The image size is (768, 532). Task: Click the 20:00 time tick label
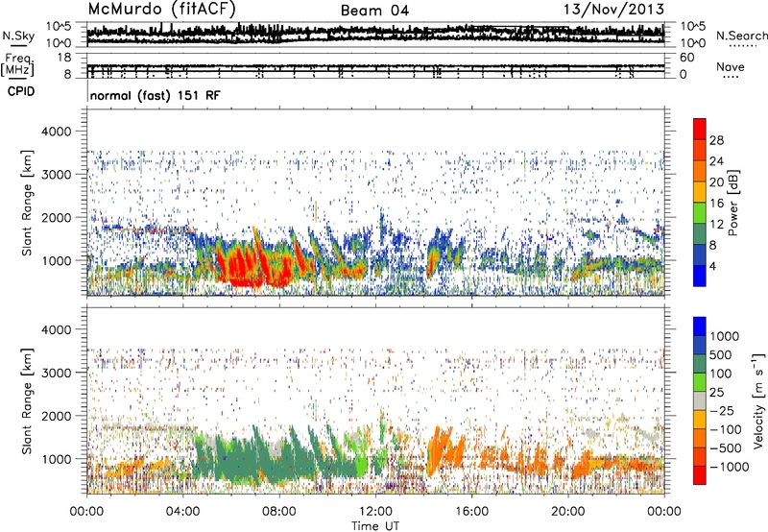pyautogui.click(x=567, y=512)
